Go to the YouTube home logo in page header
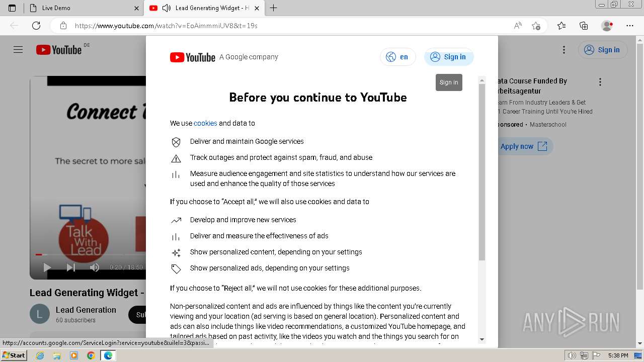Viewport: 644px width, 362px height. click(x=59, y=50)
